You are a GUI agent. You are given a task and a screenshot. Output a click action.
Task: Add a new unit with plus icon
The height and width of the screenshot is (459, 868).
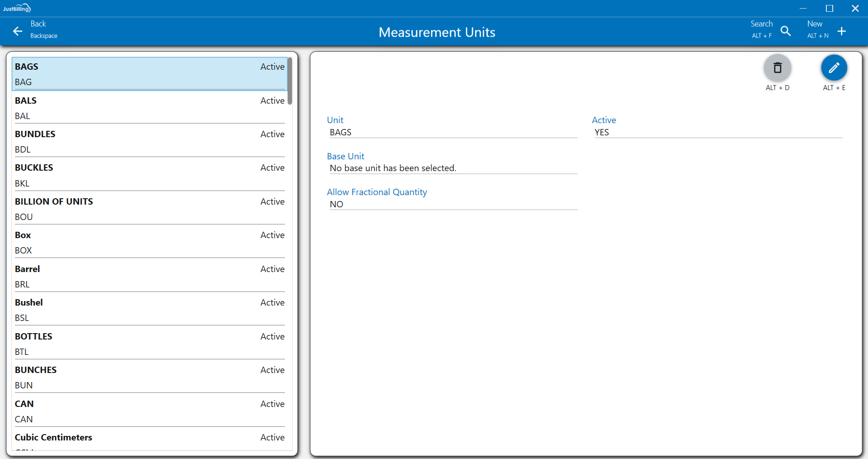click(x=841, y=31)
